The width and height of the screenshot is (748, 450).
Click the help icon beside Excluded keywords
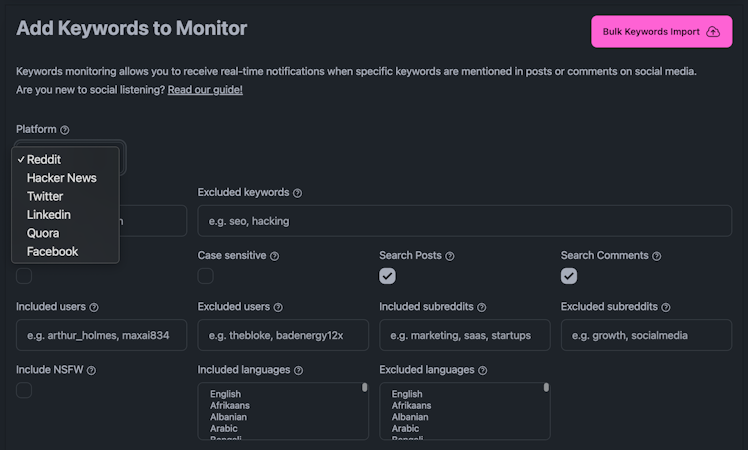click(x=297, y=193)
